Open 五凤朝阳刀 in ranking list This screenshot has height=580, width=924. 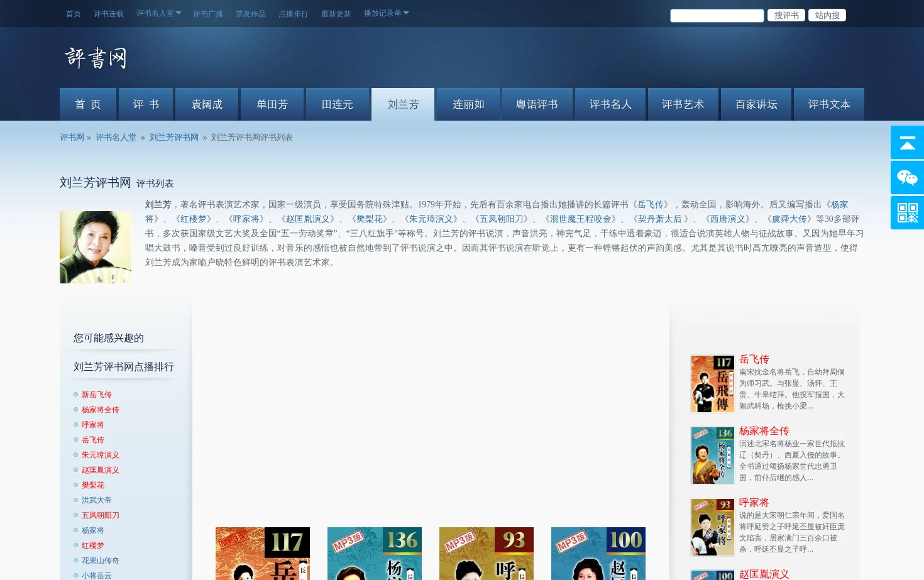100,515
